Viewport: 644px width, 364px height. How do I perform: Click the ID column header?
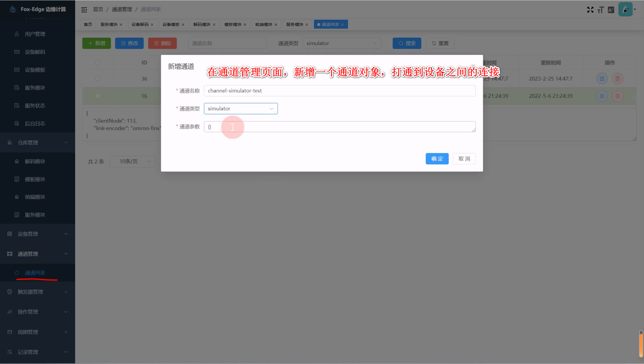pyautogui.click(x=144, y=63)
